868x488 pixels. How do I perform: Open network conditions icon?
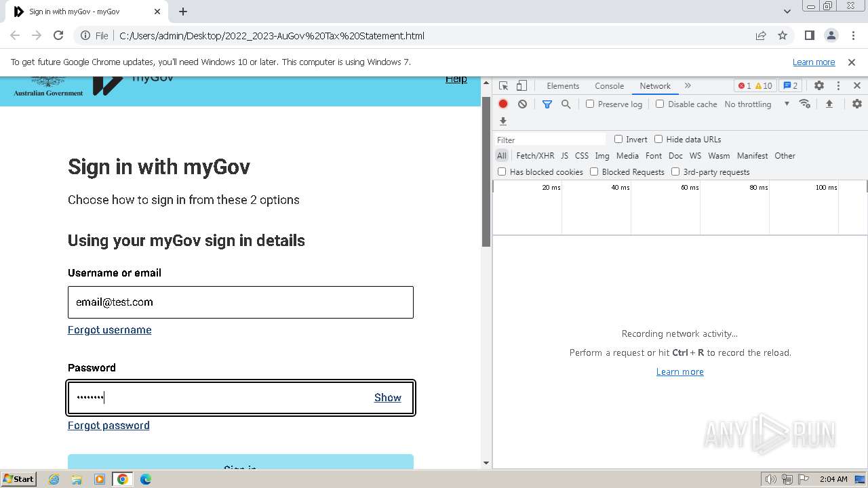[x=805, y=104]
